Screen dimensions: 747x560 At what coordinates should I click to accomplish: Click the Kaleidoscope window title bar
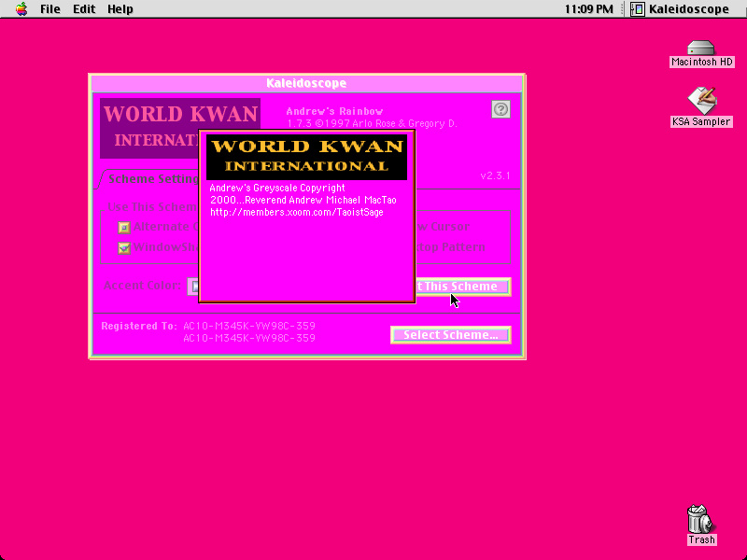pos(306,83)
